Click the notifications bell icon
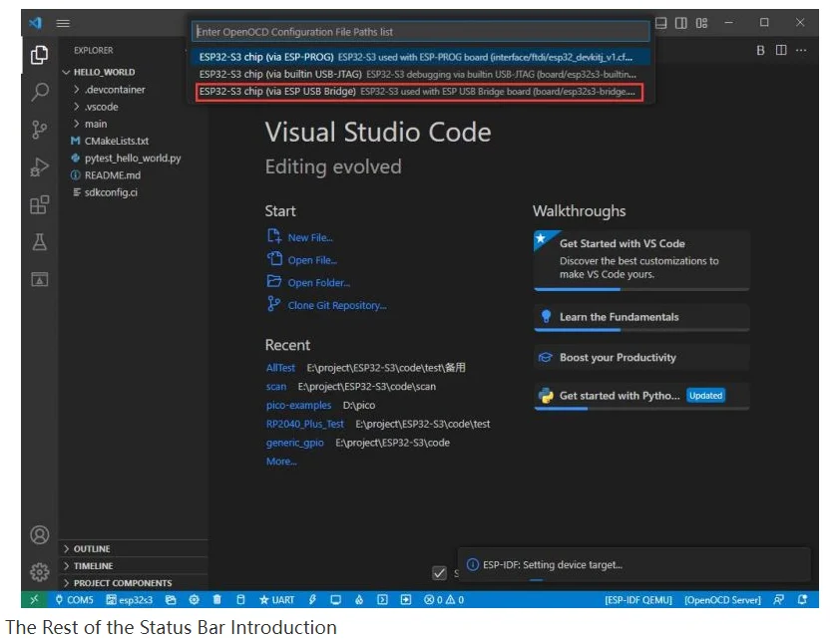This screenshot has height=644, width=839. tap(802, 599)
